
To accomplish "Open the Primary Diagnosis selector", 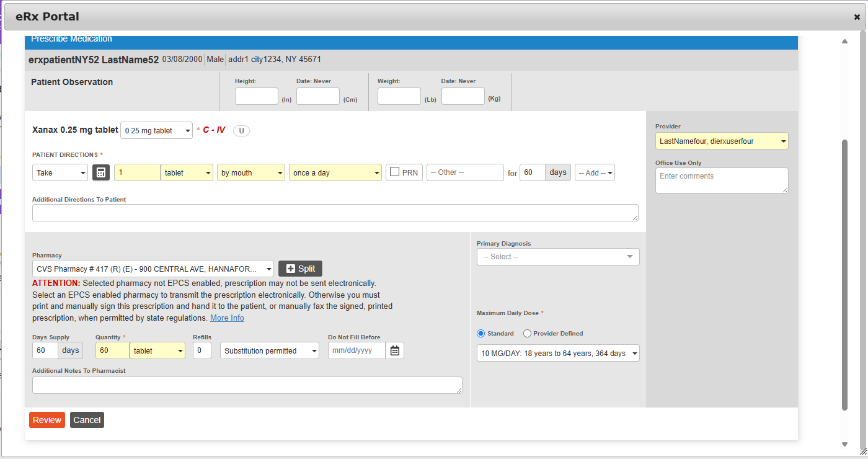I will (557, 256).
